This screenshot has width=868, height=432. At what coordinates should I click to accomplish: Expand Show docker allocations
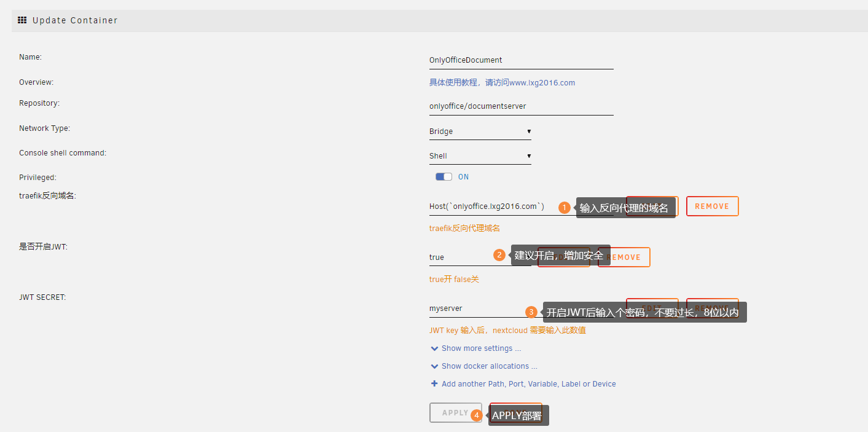[484, 366]
